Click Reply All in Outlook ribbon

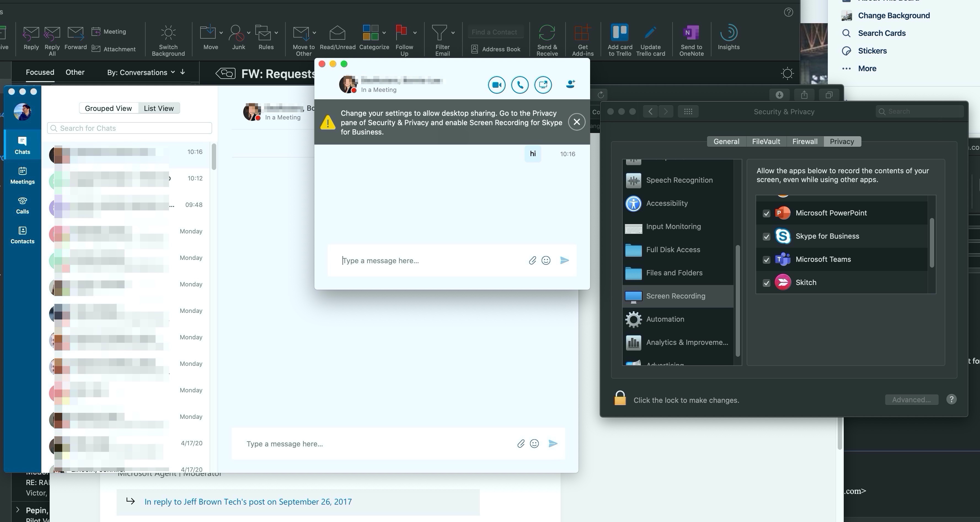[x=52, y=41]
